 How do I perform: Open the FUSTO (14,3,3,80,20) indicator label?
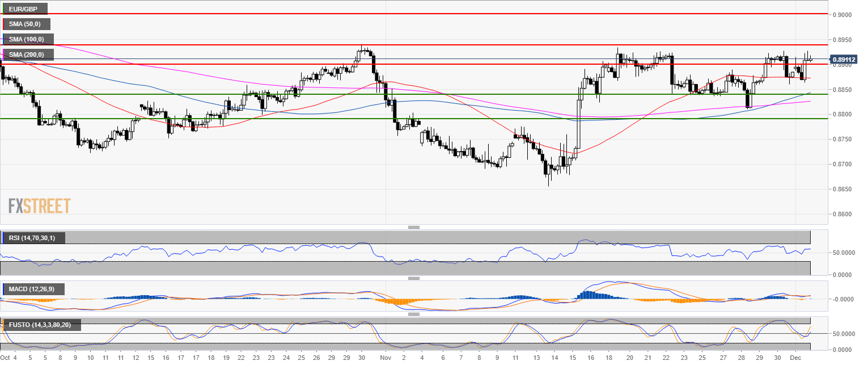[x=41, y=325]
